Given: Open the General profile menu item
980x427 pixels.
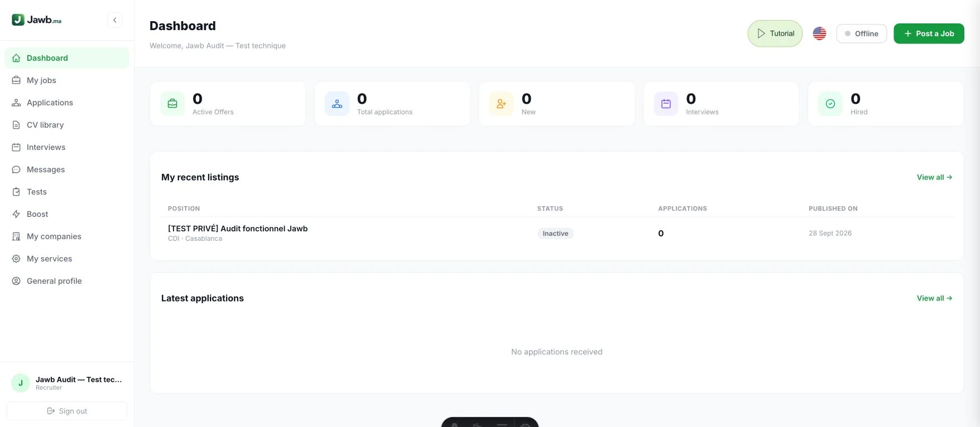Looking at the screenshot, I should pos(67,281).
